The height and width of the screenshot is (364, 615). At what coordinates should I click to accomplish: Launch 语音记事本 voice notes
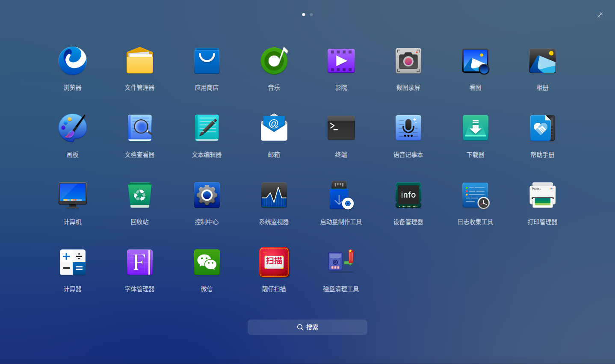408,128
